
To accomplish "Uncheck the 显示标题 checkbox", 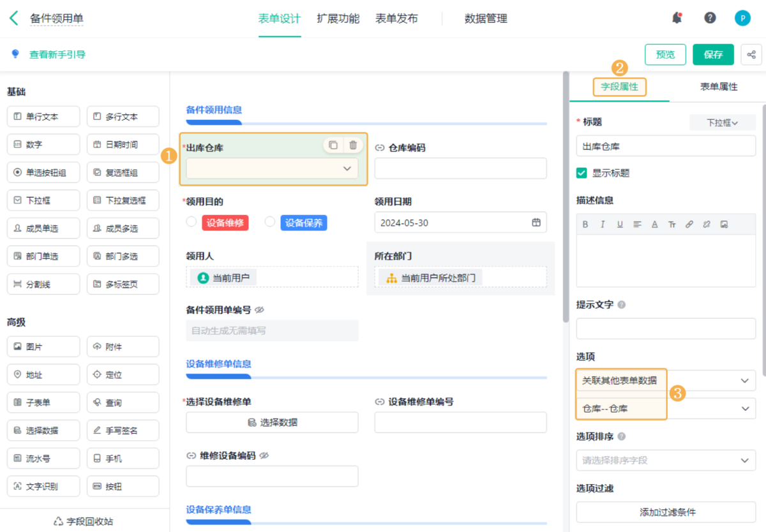I will 582,173.
